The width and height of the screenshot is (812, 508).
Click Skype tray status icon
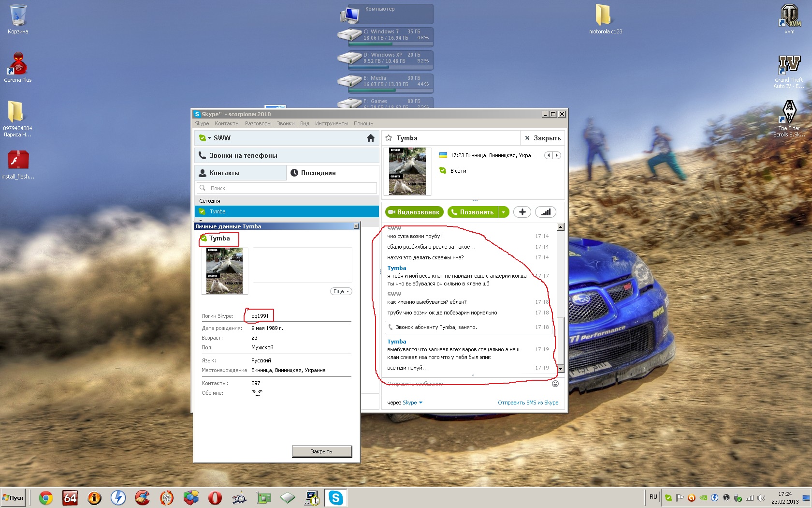(668, 497)
